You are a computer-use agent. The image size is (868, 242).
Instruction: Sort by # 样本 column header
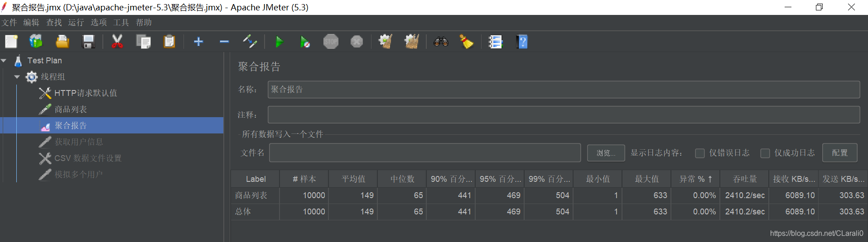304,179
